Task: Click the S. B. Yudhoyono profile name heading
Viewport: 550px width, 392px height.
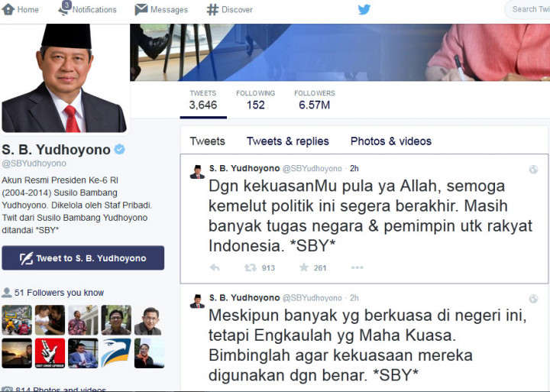Action: 56,150
